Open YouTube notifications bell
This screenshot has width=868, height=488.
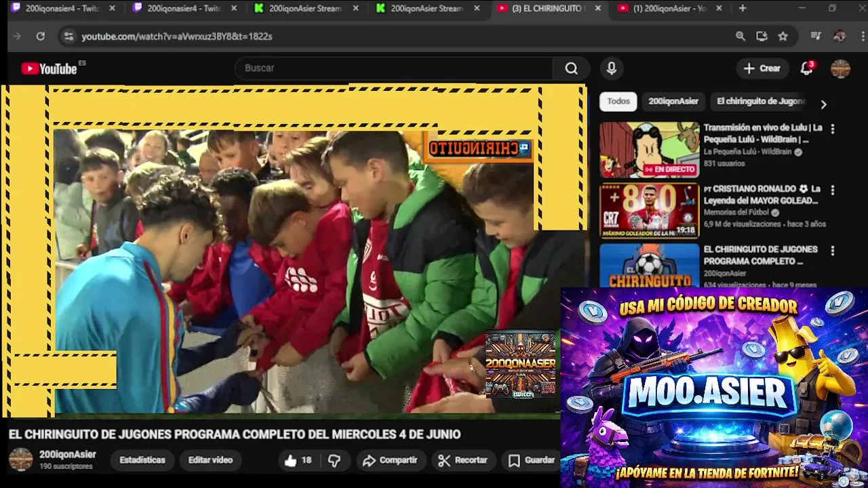806,68
